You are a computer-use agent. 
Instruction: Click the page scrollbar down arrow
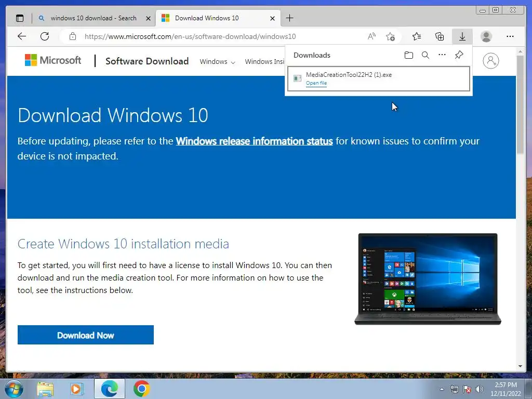pyautogui.click(x=520, y=366)
